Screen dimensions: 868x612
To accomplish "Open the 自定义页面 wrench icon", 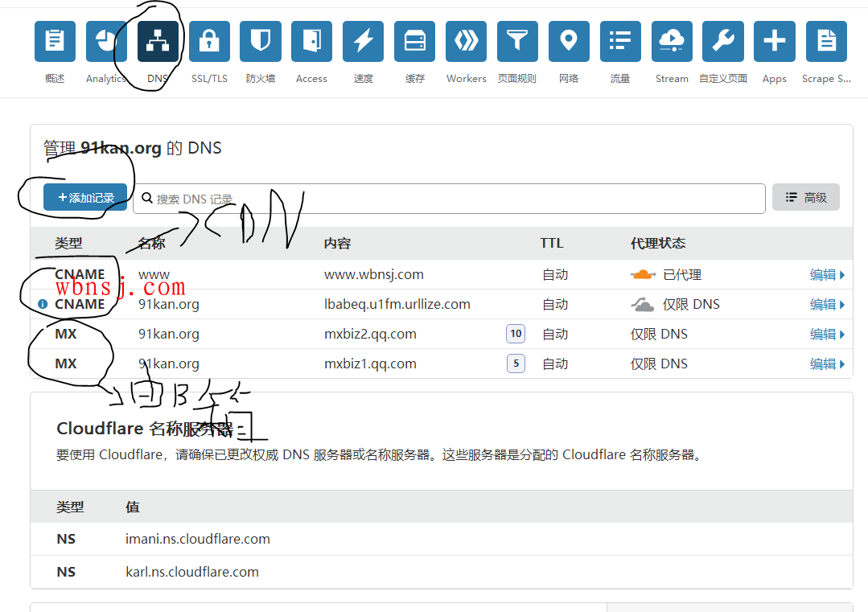I will 723,42.
